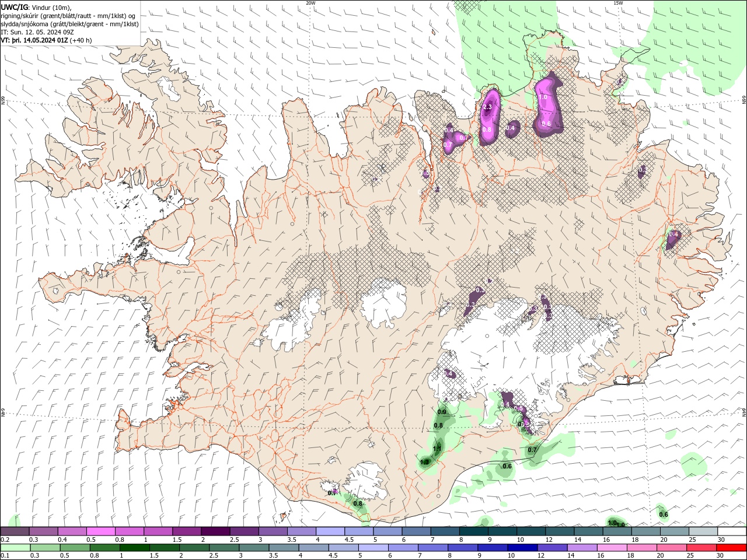Select the 'VT: þri. 14.05.2024 01Z (+40 h)' line
This screenshot has height=560, width=747.
point(47,40)
